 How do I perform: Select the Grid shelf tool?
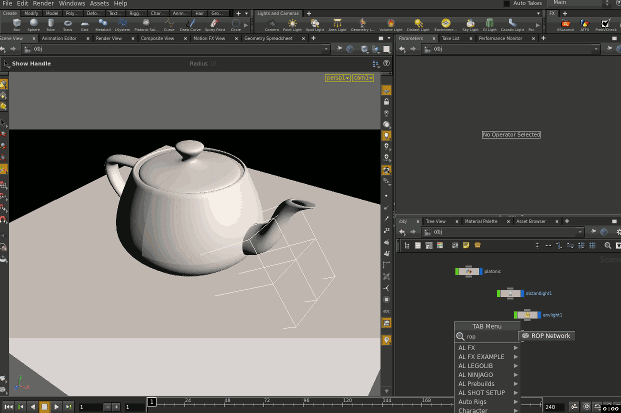pos(84,25)
